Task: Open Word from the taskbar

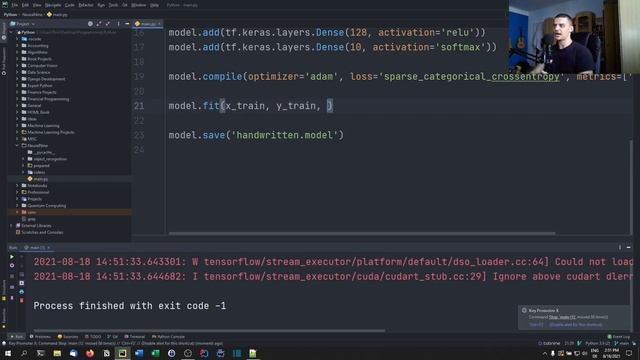Action: 139,353
